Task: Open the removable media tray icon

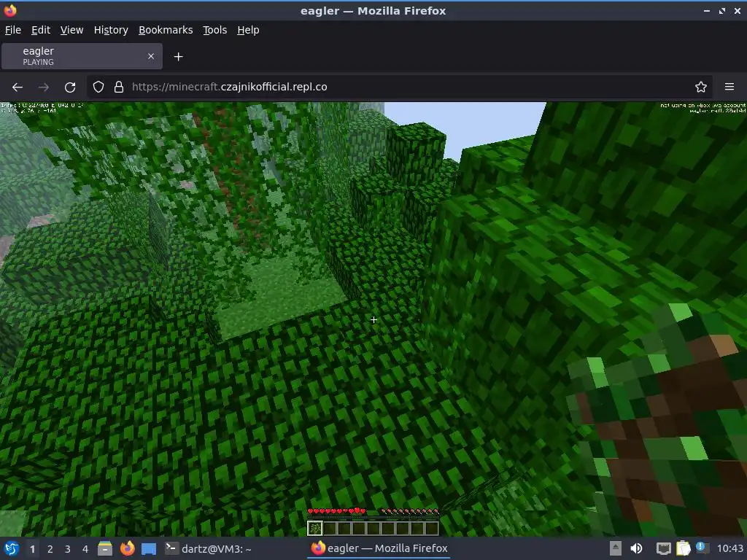Action: 616,548
